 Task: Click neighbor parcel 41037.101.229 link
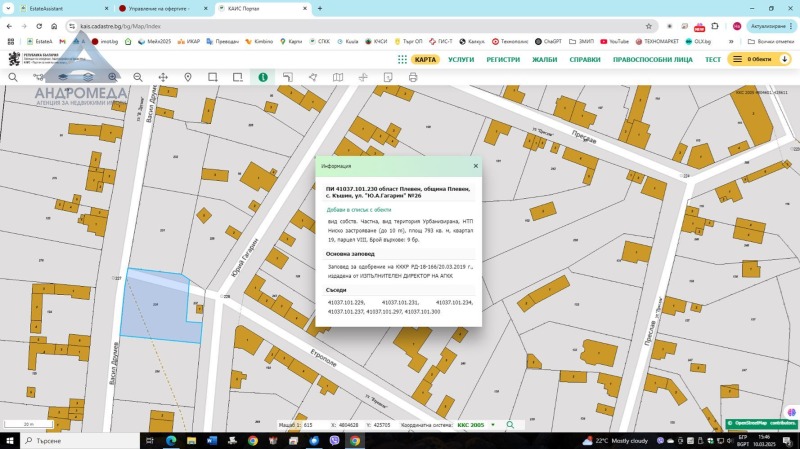[345, 302]
